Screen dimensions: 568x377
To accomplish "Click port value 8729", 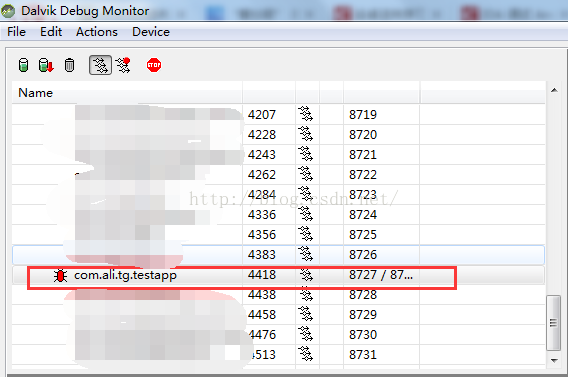I will [363, 315].
